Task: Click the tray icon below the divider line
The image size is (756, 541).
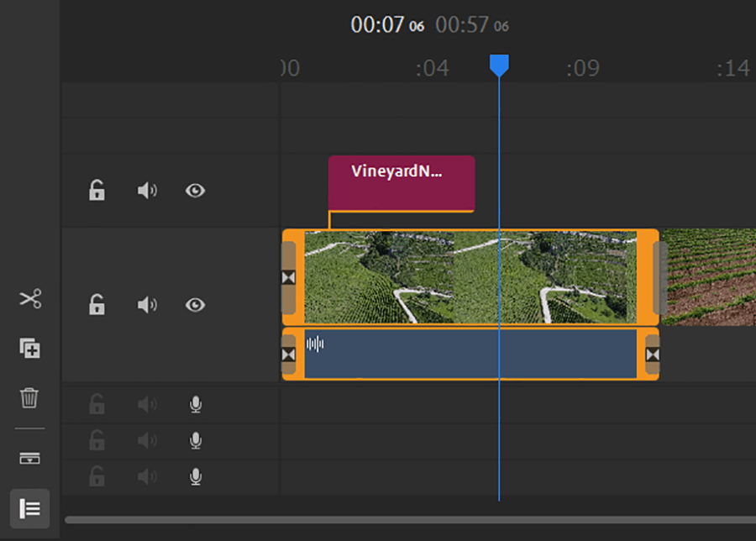Action: (30, 459)
